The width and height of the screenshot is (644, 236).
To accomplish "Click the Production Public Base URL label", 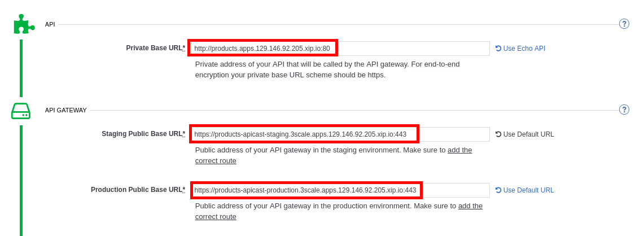I will 137,190.
